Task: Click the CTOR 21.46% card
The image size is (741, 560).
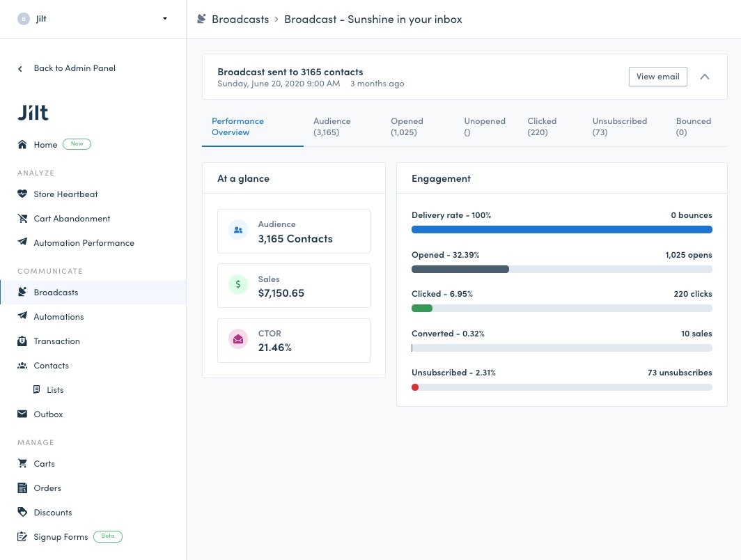Action: point(293,341)
